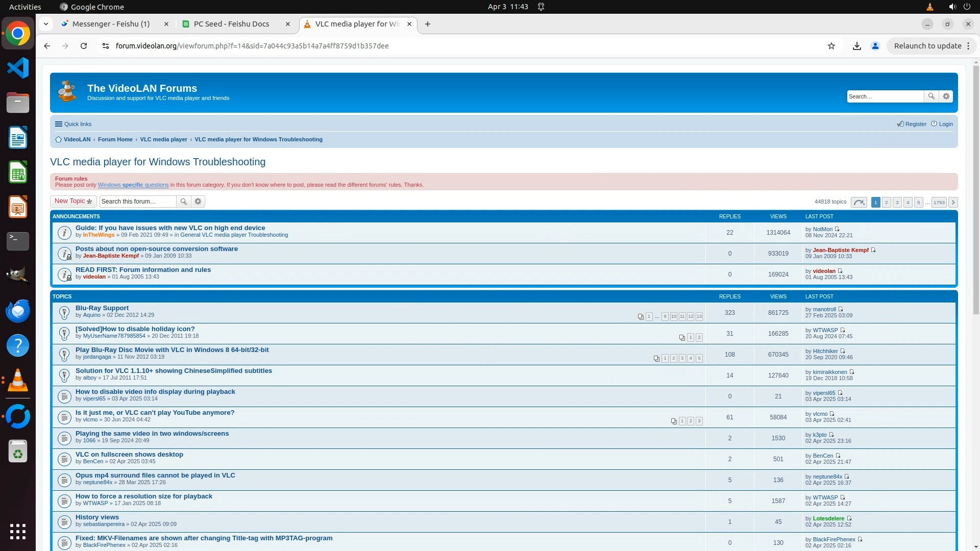Open header advanced search gear icon
The width and height of the screenshot is (980, 551).
coord(946,96)
